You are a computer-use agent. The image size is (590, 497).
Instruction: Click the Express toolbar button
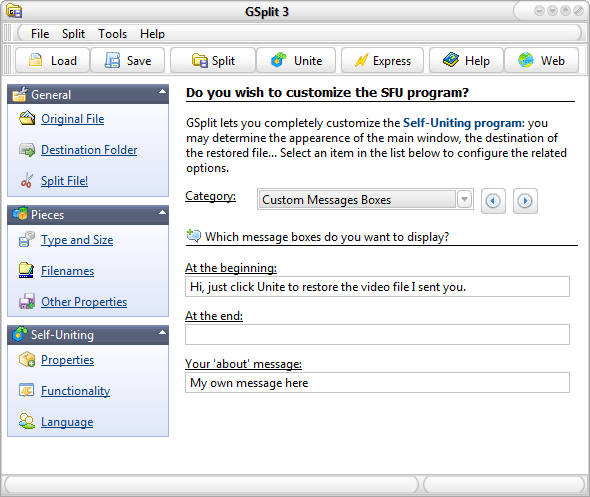point(382,60)
